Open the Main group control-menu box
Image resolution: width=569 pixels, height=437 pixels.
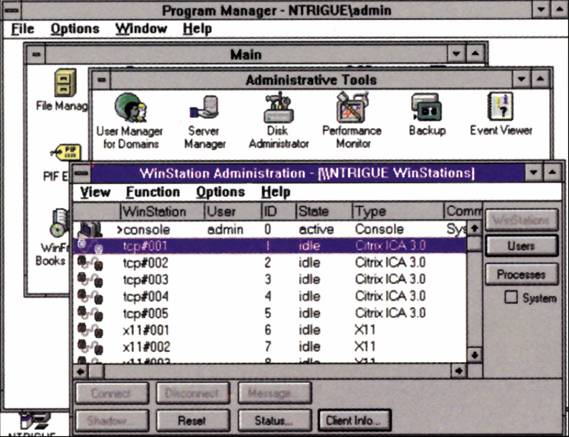click(36, 54)
